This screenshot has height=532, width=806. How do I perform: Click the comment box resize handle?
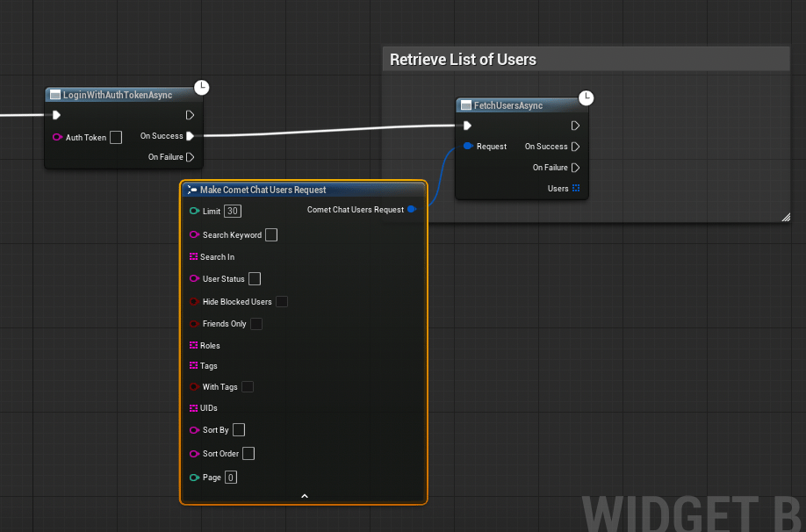coord(786,218)
